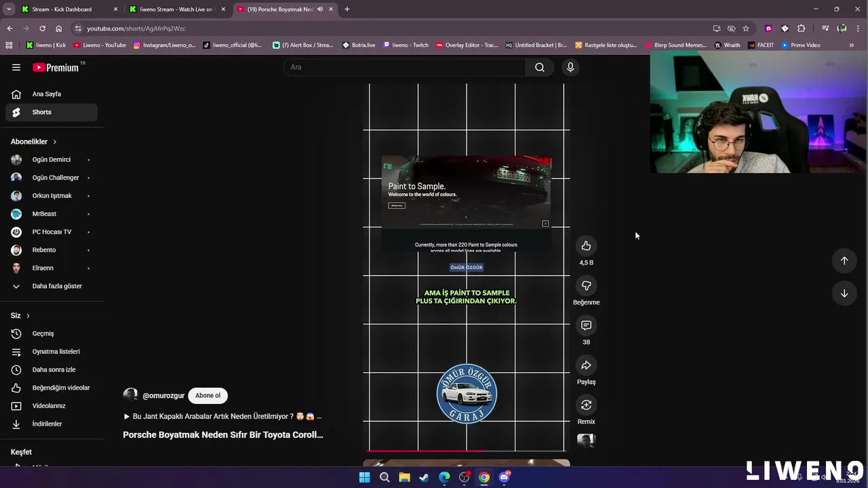Open Orkun Işıtmak channel subscription

pos(52,196)
